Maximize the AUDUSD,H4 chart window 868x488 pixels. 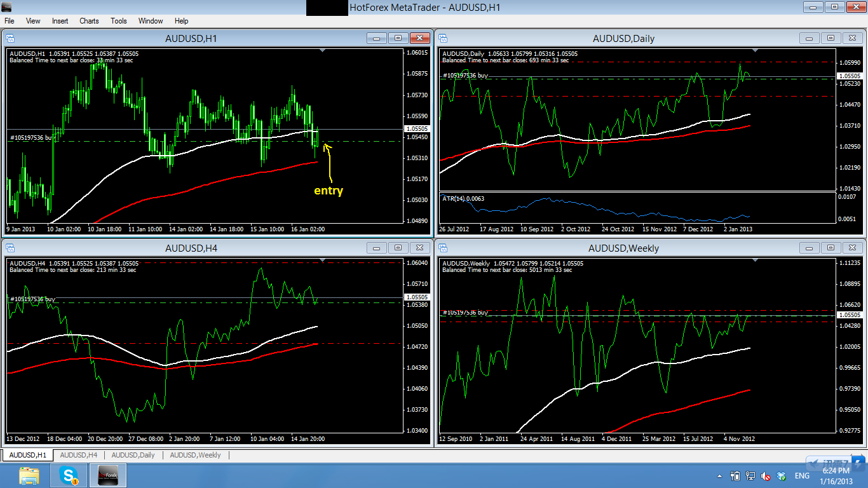(x=398, y=248)
